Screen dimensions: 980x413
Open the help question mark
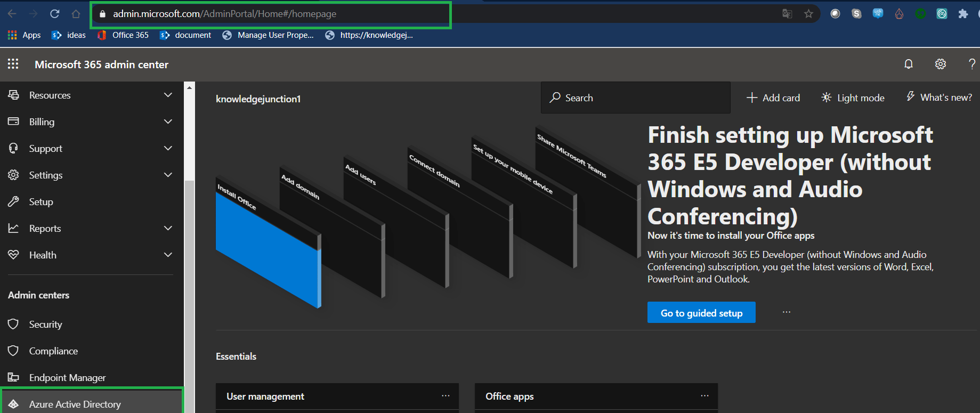(x=972, y=64)
